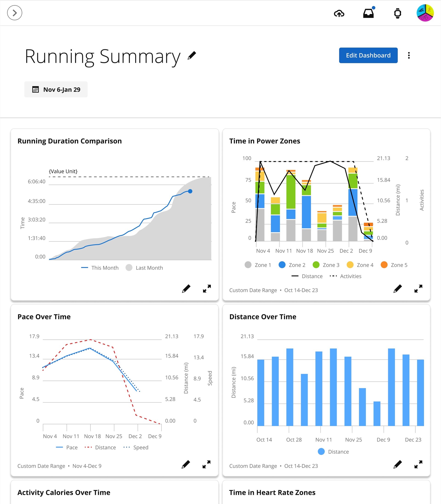Image resolution: width=441 pixels, height=504 pixels.
Task: Open the watch devices icon
Action: click(x=397, y=13)
